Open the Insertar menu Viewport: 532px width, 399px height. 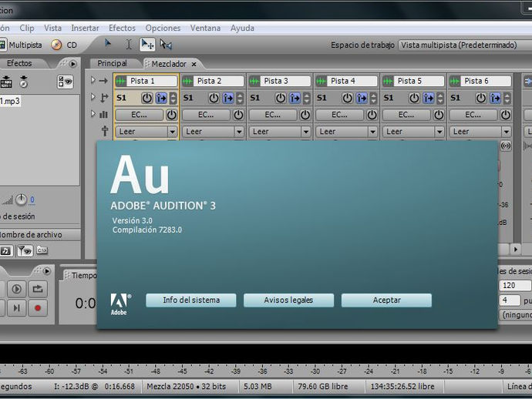[85, 28]
